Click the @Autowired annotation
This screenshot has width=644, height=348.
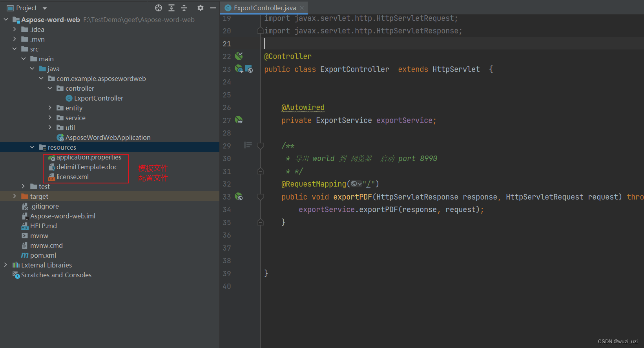coord(303,108)
